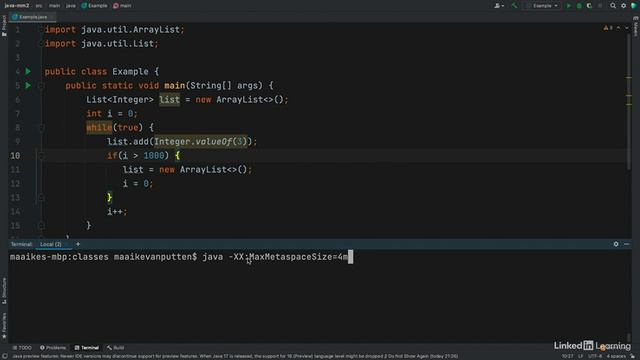Click the editor vertical scrollbar

point(629,102)
